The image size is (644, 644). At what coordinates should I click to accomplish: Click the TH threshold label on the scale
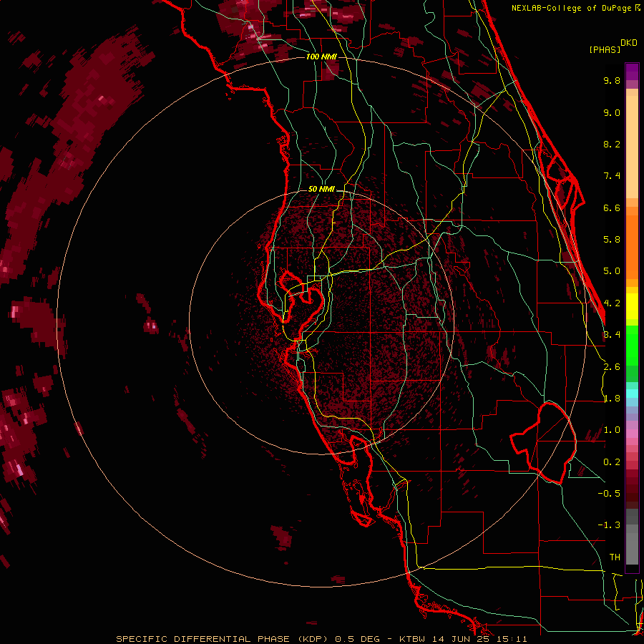[615, 557]
